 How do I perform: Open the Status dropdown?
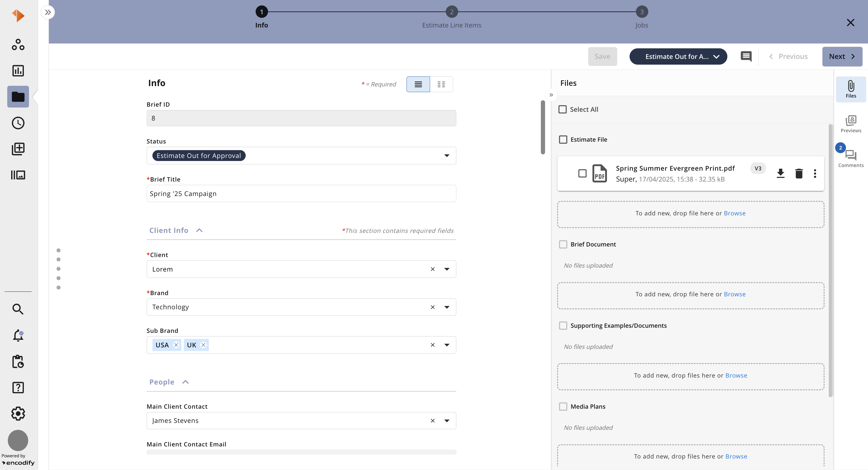click(x=301, y=156)
